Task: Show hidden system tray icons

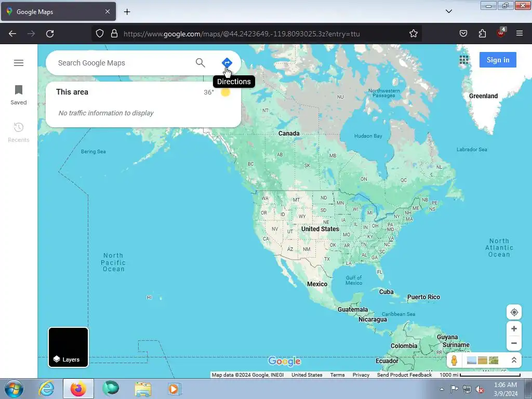Action: [x=442, y=389]
